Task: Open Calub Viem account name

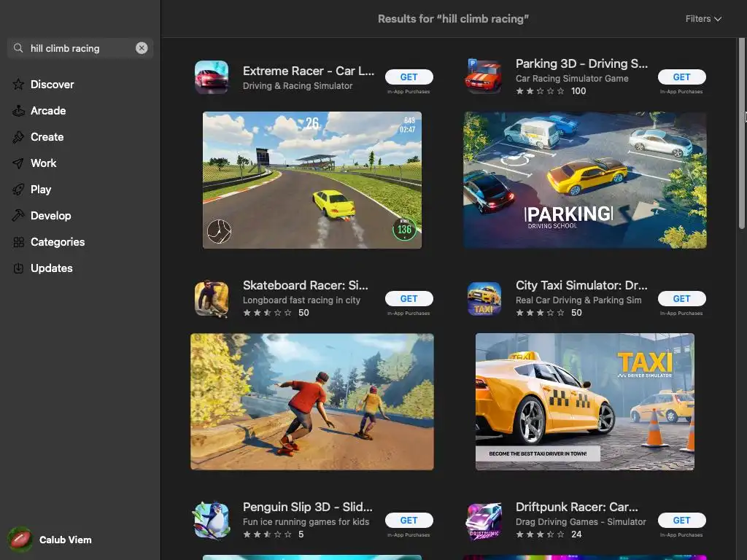Action: pos(65,540)
